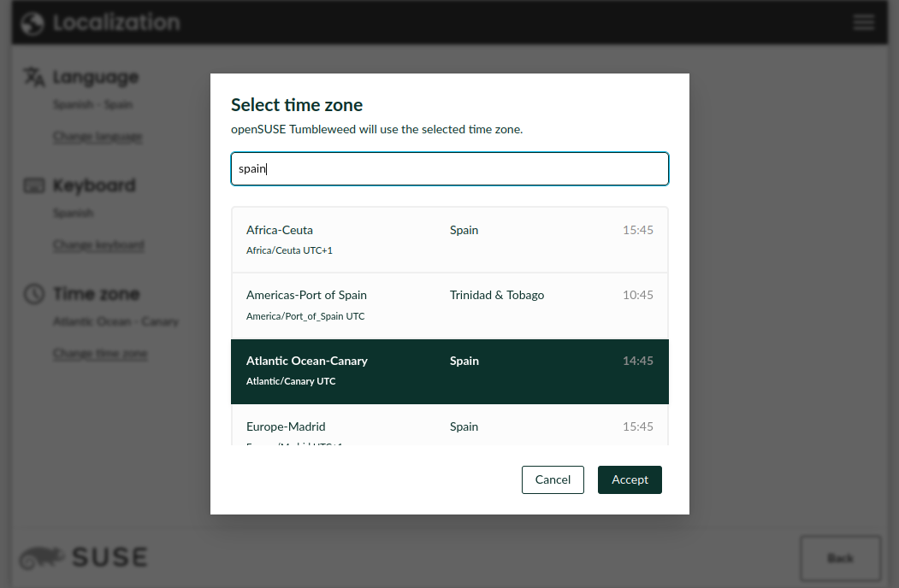Click the SUSE chameleon logo
This screenshot has height=588, width=899.
click(x=43, y=558)
